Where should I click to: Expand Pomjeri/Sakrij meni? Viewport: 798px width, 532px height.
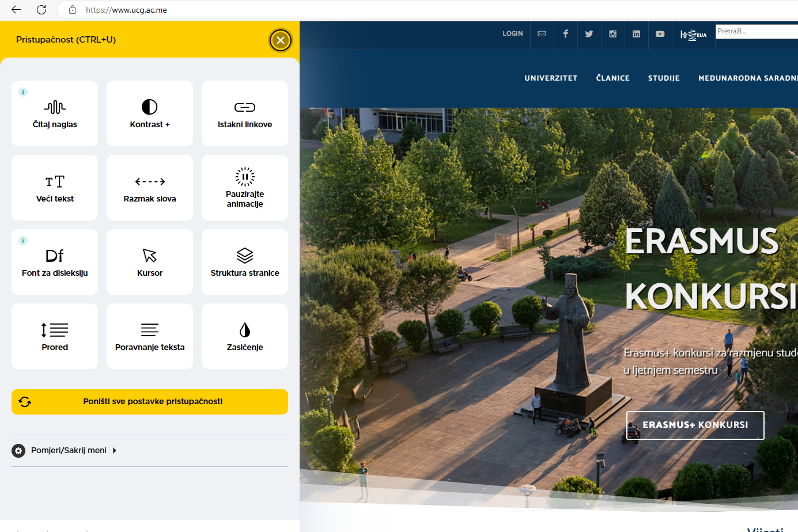pos(69,450)
